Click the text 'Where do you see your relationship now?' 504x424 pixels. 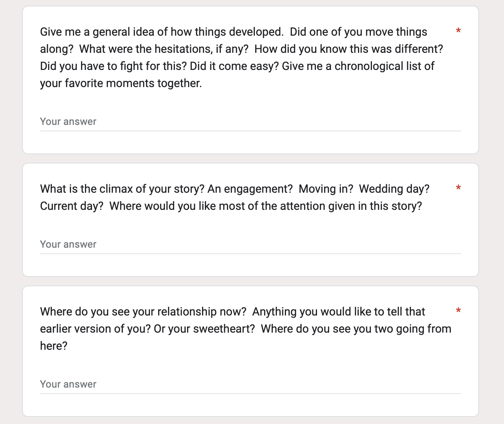pos(143,312)
